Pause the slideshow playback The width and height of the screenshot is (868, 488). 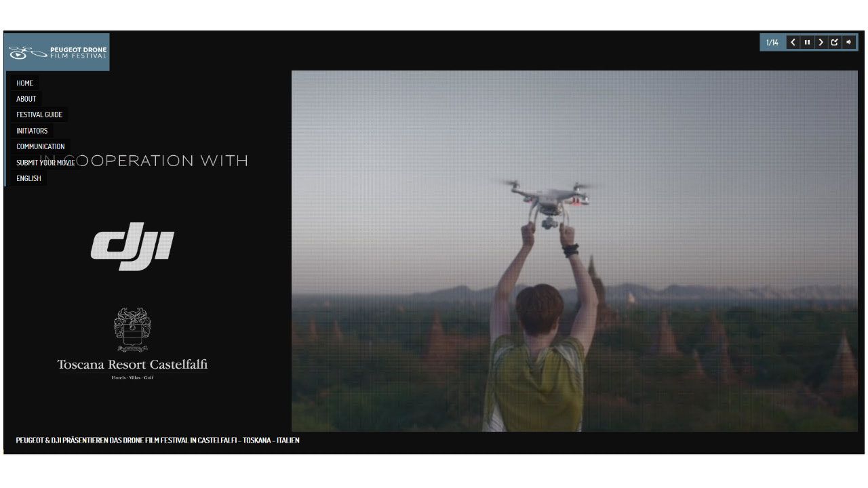tap(807, 42)
